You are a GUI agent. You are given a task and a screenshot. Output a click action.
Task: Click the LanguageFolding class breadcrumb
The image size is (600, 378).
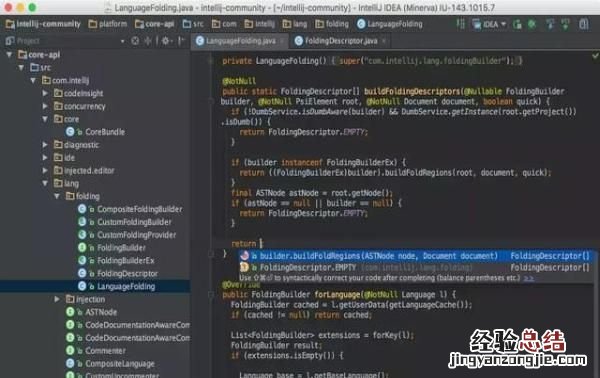tap(390, 24)
